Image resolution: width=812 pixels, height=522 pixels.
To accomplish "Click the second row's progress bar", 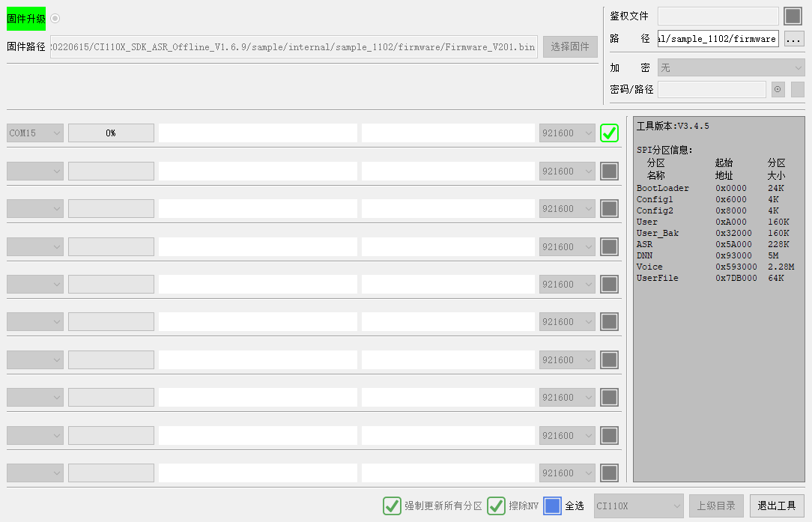I will pos(111,172).
